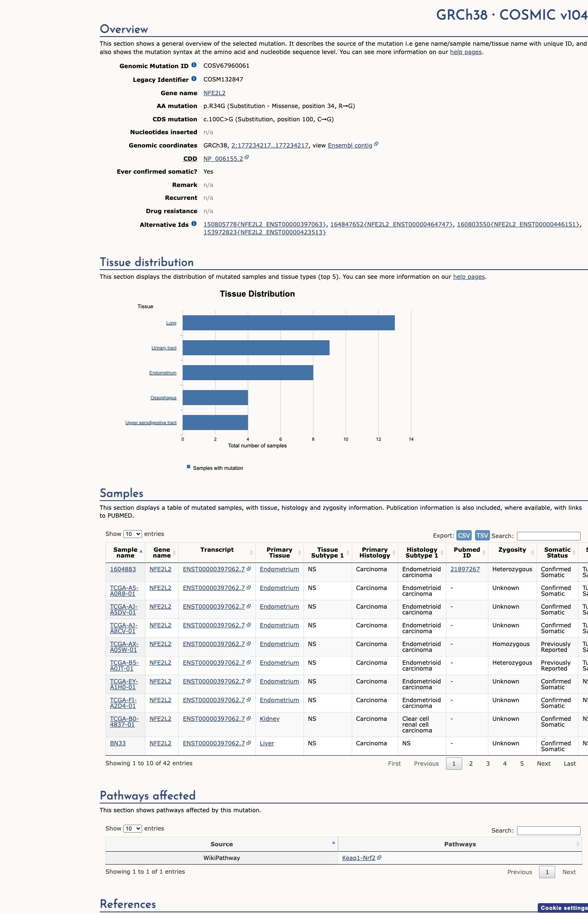Viewport: 588px width, 914px height.
Task: Sort Samples table by Transcript column arrows
Action: click(x=251, y=553)
